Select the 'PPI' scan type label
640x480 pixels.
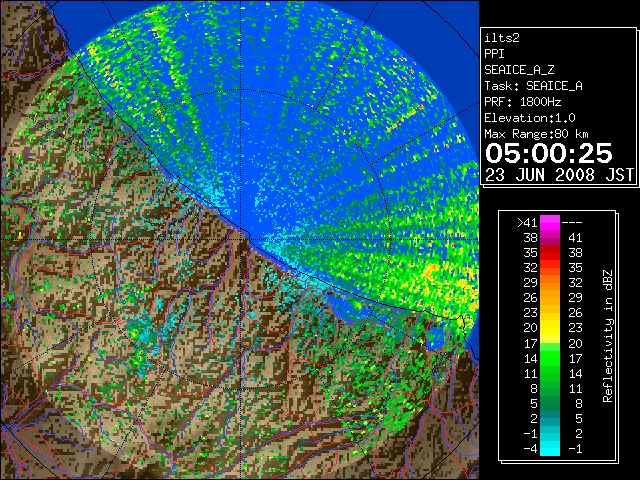(494, 54)
